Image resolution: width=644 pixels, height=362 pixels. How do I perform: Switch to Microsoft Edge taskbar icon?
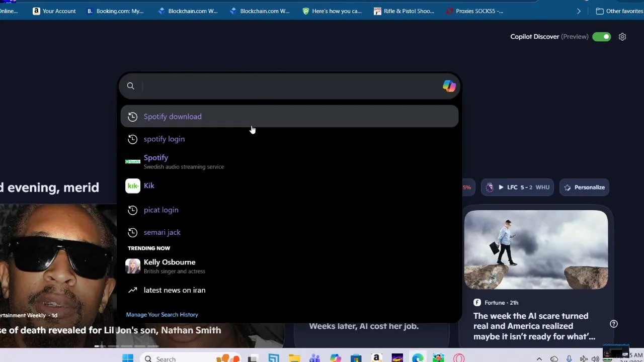coord(418,358)
